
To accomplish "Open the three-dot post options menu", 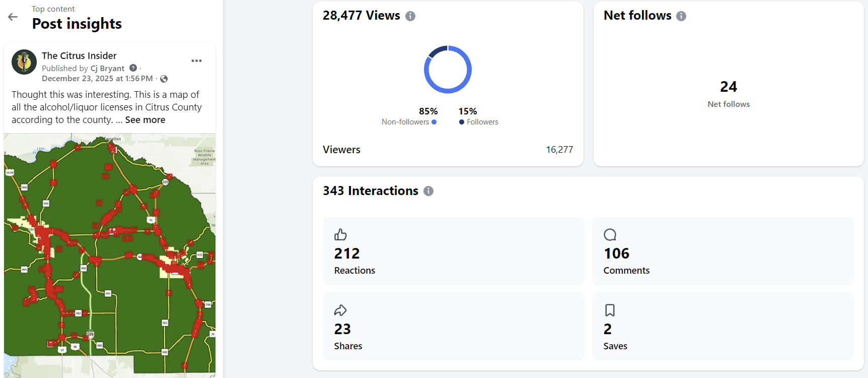I will pyautogui.click(x=196, y=61).
